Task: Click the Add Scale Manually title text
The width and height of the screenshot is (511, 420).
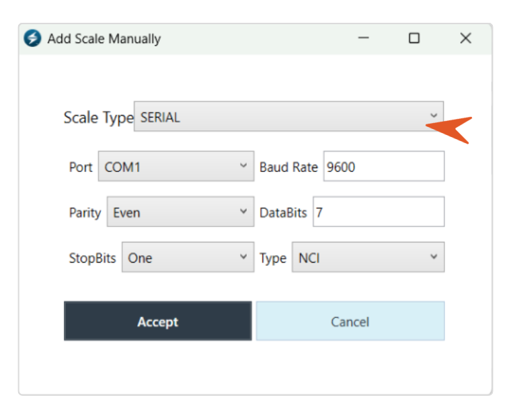Action: click(x=104, y=39)
